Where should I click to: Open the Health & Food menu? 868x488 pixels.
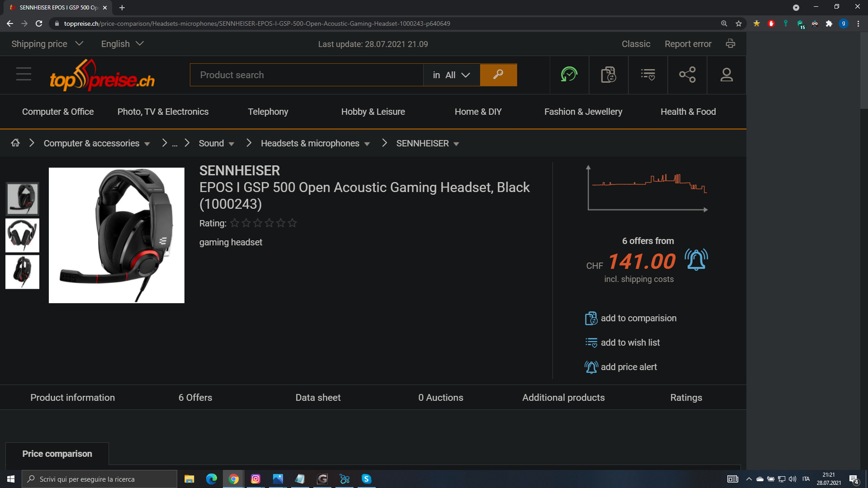tap(688, 112)
